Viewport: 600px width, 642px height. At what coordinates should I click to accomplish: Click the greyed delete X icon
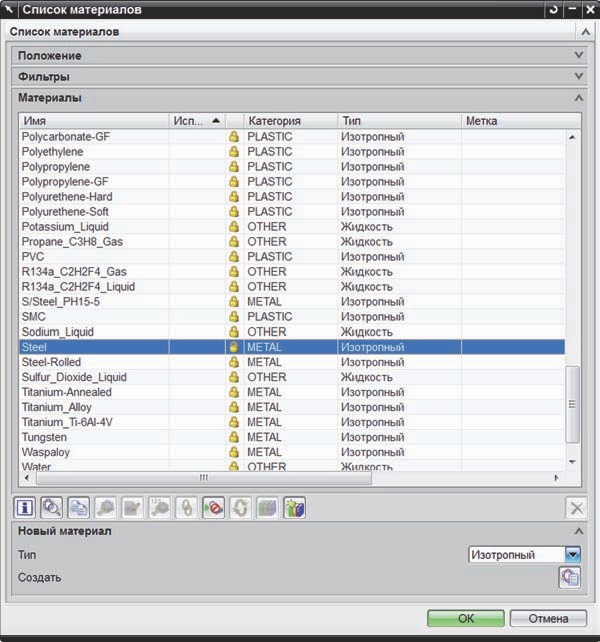(x=577, y=508)
